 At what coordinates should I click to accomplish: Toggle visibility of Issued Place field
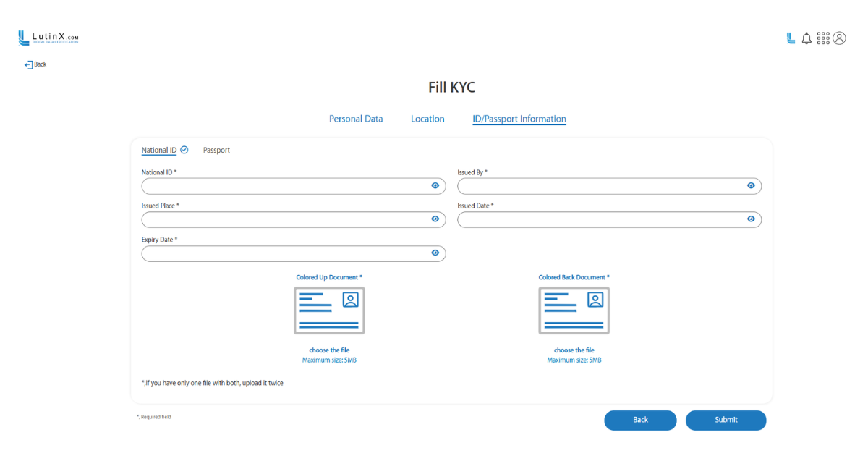[x=435, y=219]
